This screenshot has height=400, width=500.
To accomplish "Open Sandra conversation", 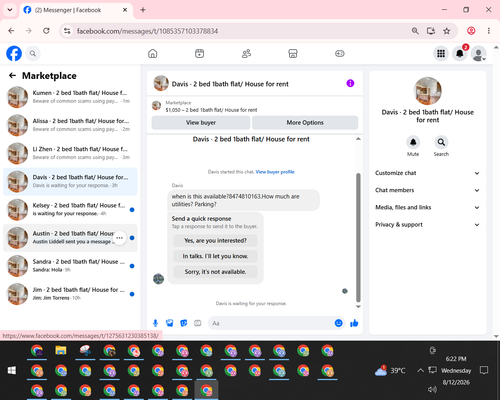I will click(70, 266).
